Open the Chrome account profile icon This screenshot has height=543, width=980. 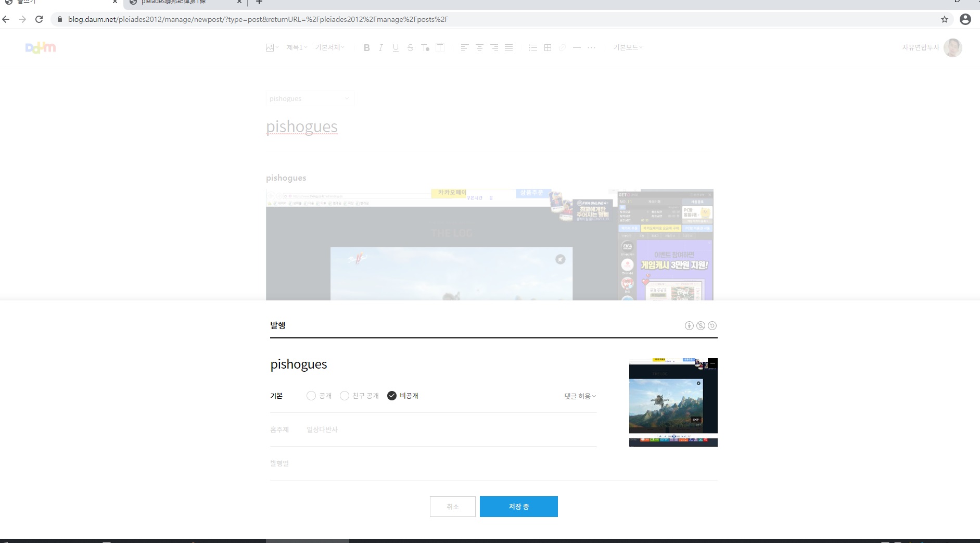pyautogui.click(x=965, y=19)
